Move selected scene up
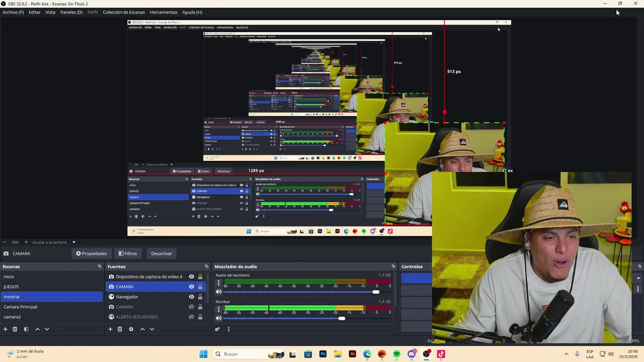The image size is (644, 362). tap(37, 329)
